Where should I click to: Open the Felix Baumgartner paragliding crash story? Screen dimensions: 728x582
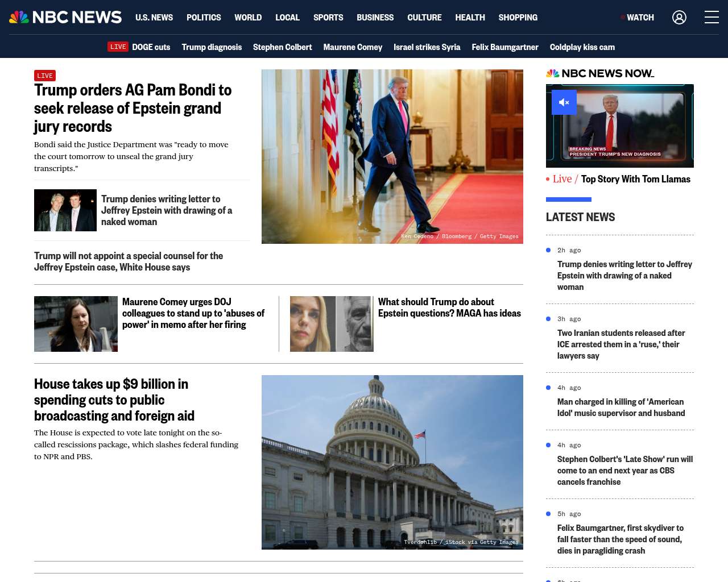tap(620, 539)
